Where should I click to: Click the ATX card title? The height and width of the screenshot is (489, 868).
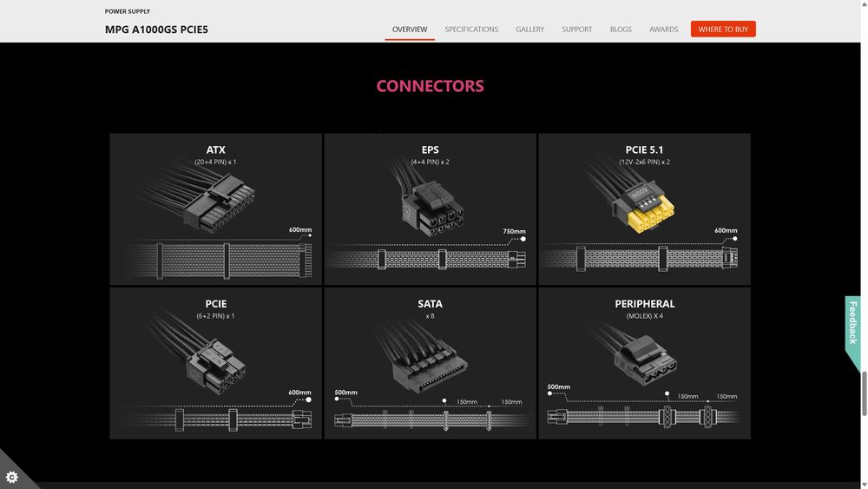[x=215, y=149]
